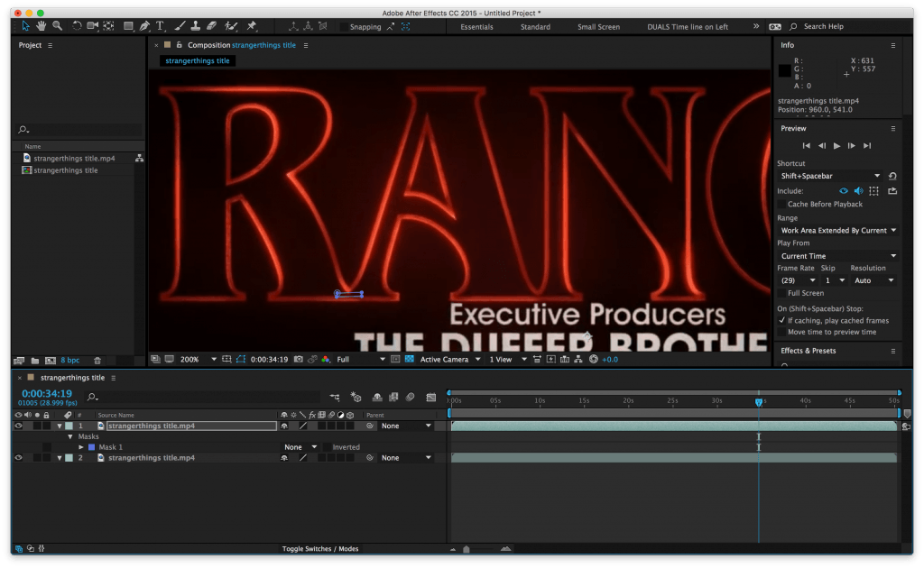
Task: Open Mask 1 mode None dropdown
Action: (300, 447)
